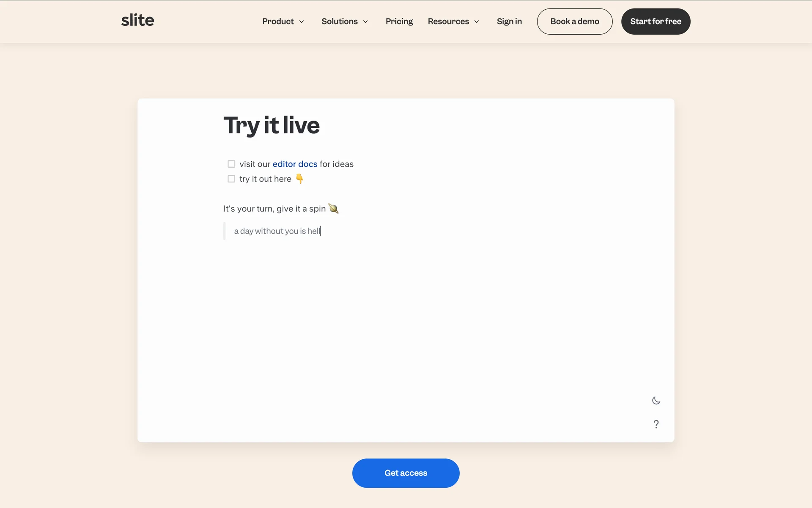Open Sign in from the nav
Screen dimensions: 812x508
coord(509,21)
